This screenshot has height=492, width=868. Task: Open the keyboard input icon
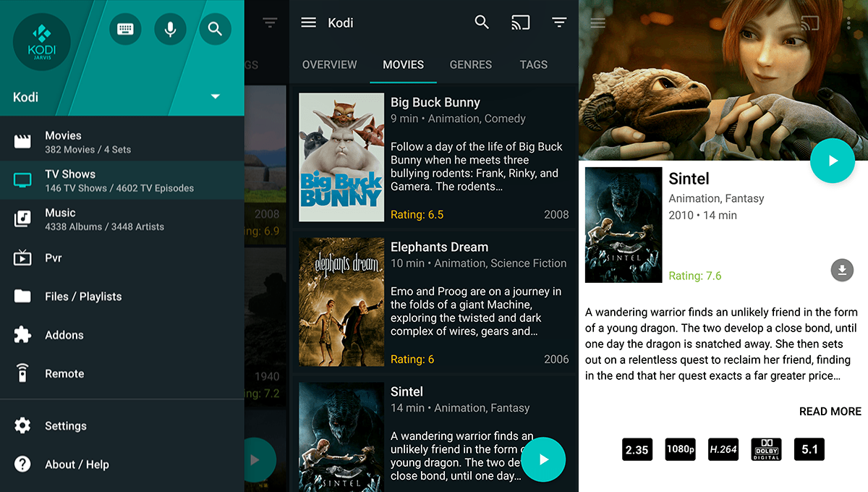(x=125, y=29)
